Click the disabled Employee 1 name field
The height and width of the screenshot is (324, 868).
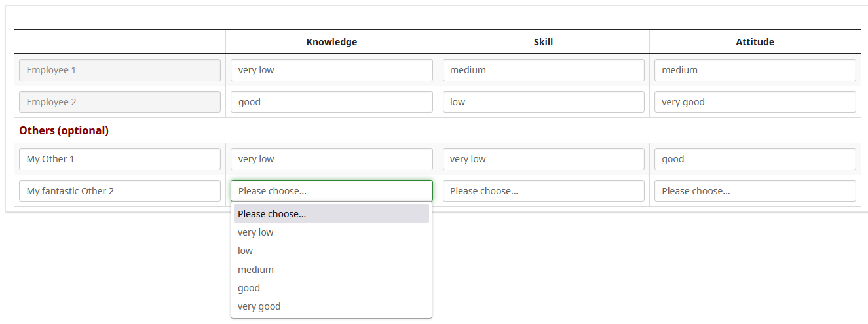tap(120, 70)
